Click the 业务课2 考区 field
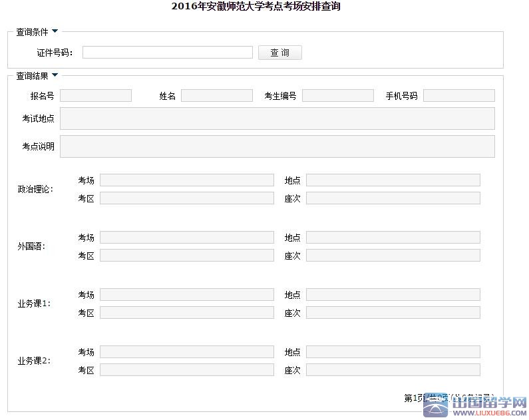 [x=186, y=370]
